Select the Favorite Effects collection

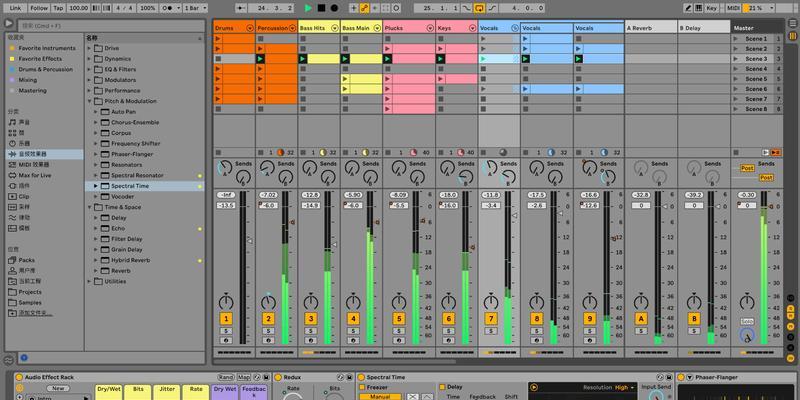click(40, 59)
